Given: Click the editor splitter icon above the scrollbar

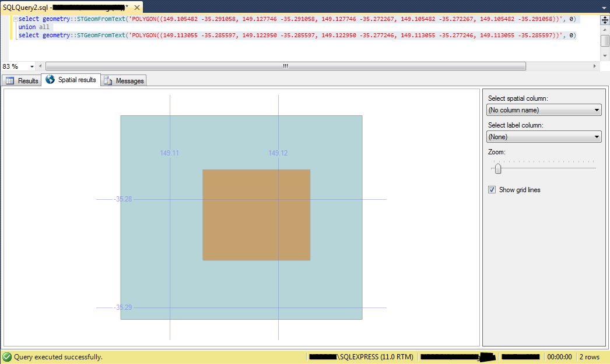Looking at the screenshot, I should coord(604,20).
